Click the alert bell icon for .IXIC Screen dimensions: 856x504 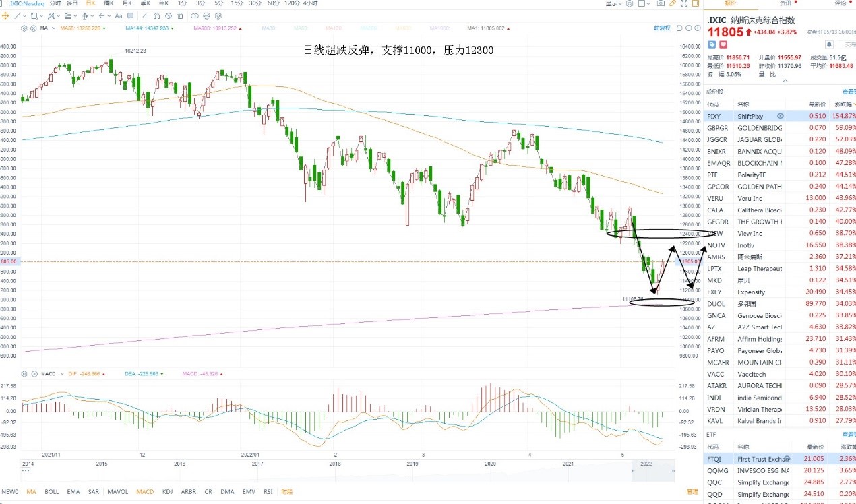tap(829, 44)
